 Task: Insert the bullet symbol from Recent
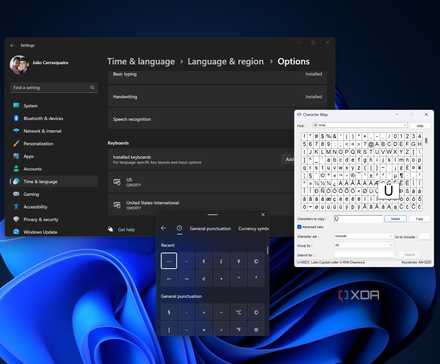click(221, 278)
